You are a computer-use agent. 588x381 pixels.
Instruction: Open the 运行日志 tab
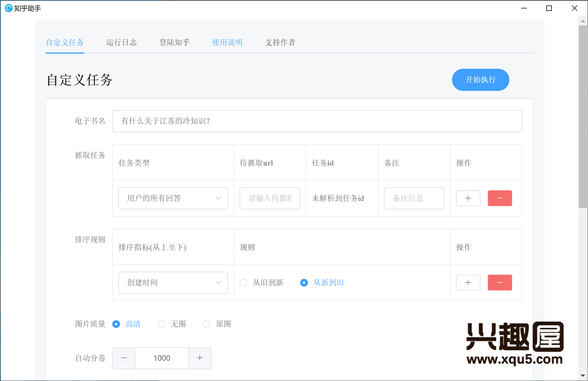122,42
